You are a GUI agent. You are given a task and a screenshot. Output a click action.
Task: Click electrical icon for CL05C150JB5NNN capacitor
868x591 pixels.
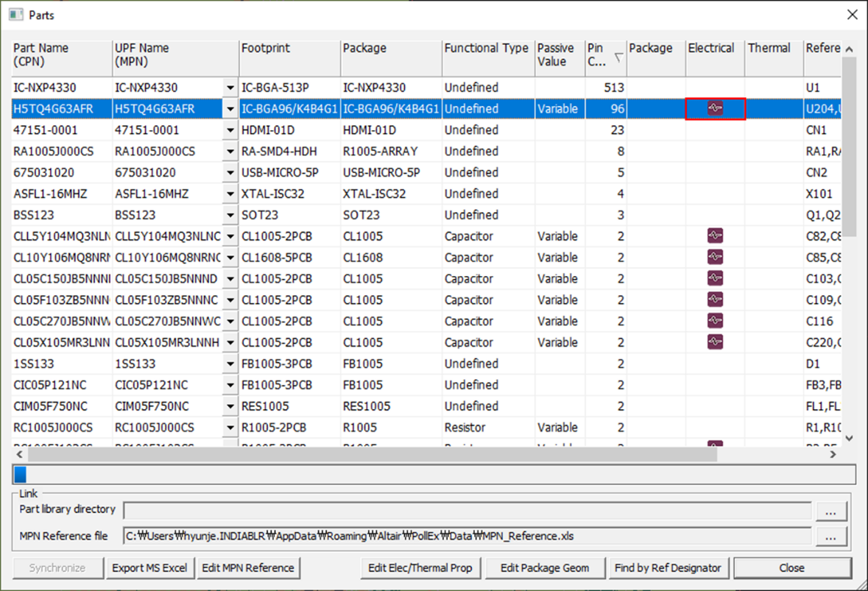pos(715,279)
